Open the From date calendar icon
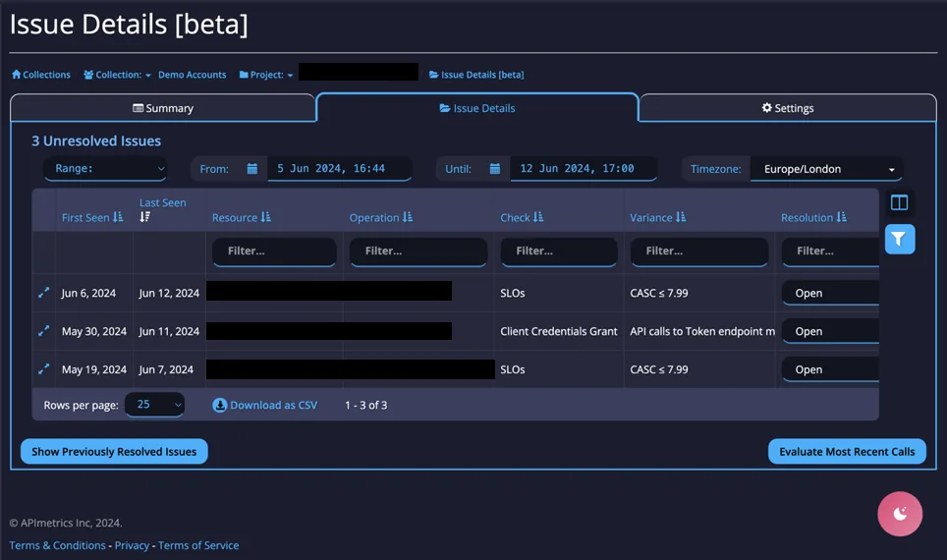Viewport: 947px width, 560px height. [252, 169]
